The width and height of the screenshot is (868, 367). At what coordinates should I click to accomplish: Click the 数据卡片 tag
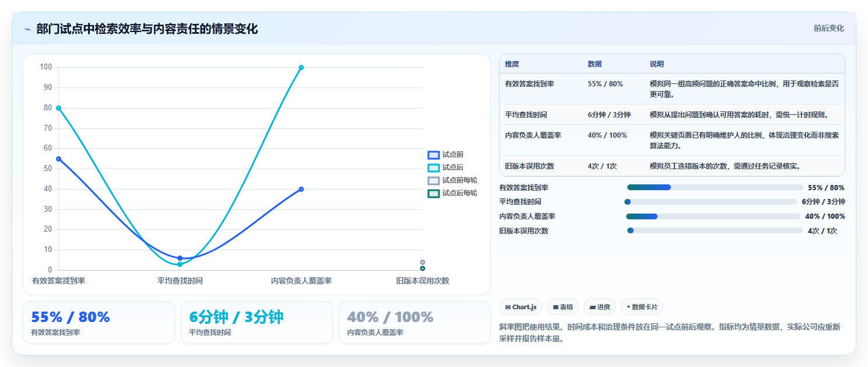tap(642, 307)
